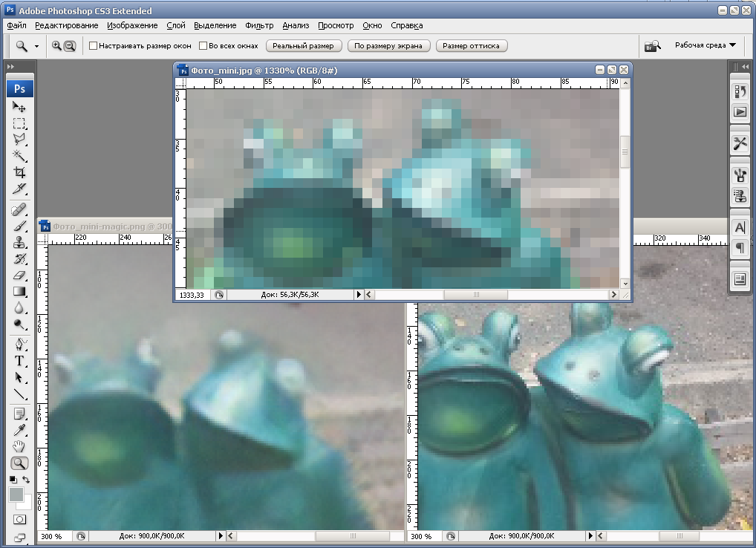Click the background color swatch

pyautogui.click(x=27, y=503)
